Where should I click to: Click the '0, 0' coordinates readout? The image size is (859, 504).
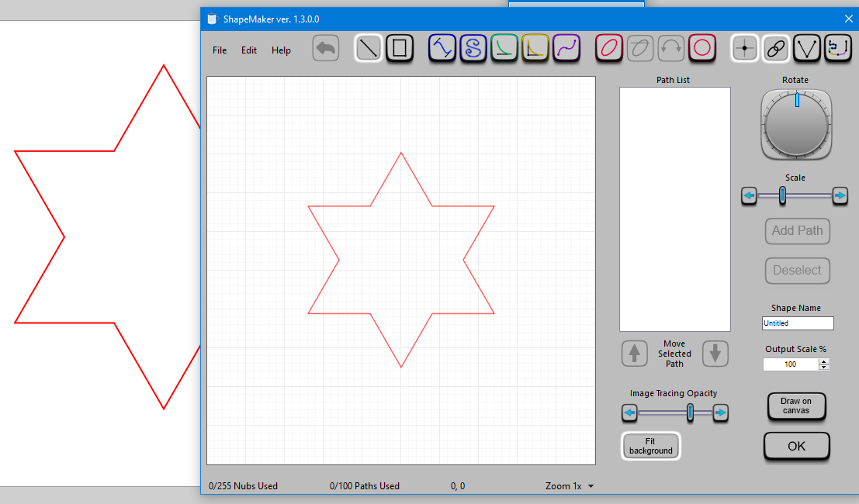coord(458,486)
